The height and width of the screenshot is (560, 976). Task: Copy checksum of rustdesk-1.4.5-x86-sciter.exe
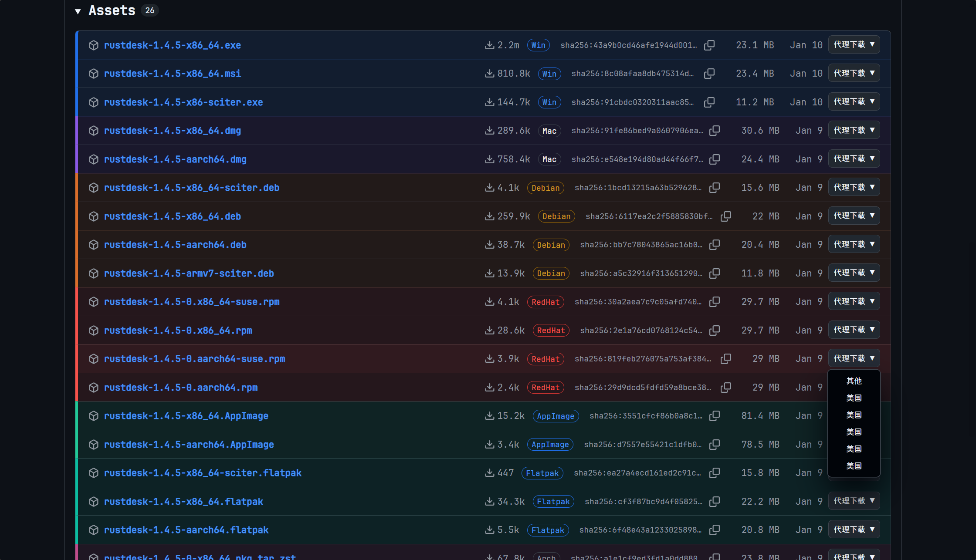tap(709, 102)
